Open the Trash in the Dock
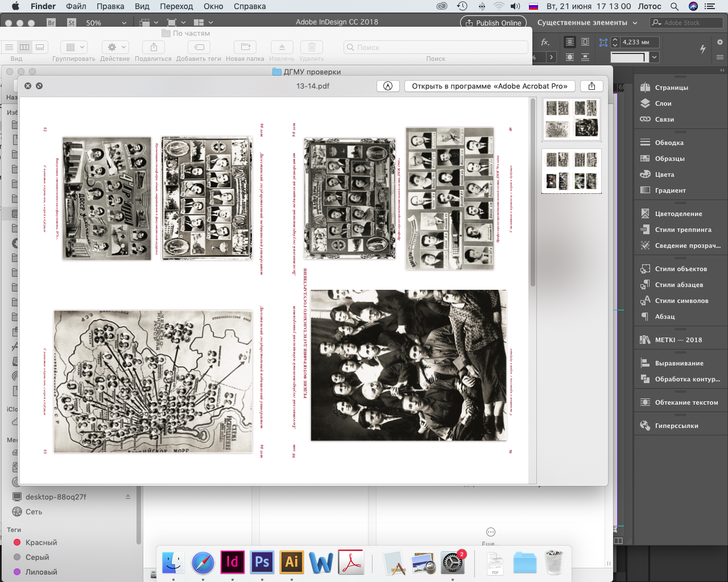 pyautogui.click(x=554, y=562)
